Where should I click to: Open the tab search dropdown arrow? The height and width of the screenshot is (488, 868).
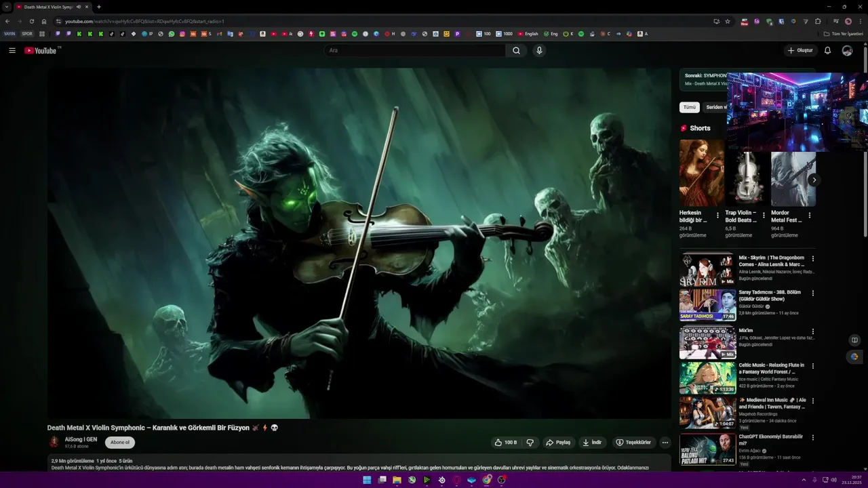(7, 7)
